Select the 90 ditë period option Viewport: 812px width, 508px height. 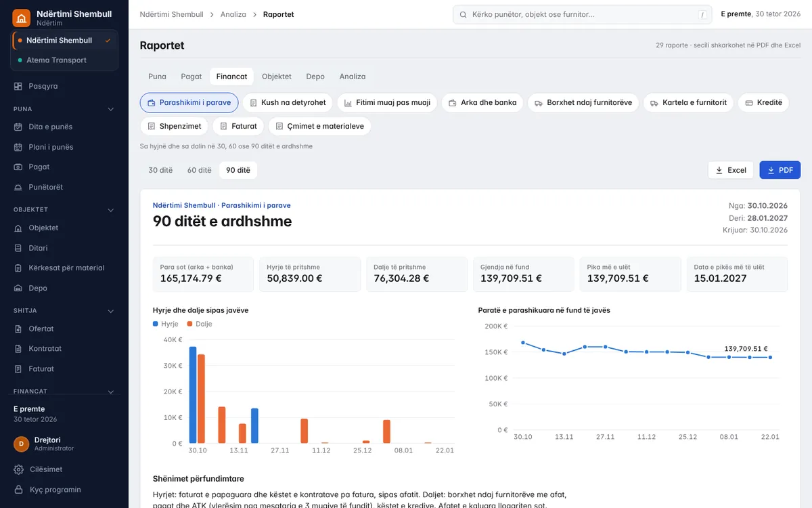point(238,170)
